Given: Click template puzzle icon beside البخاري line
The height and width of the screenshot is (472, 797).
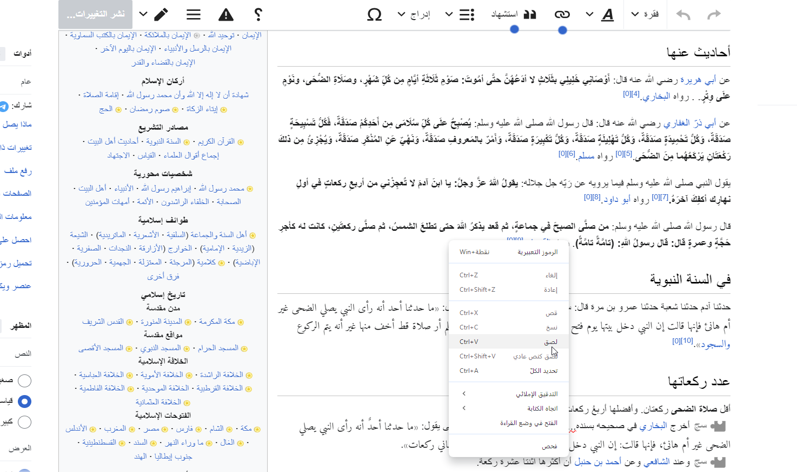Looking at the screenshot, I should tap(718, 426).
